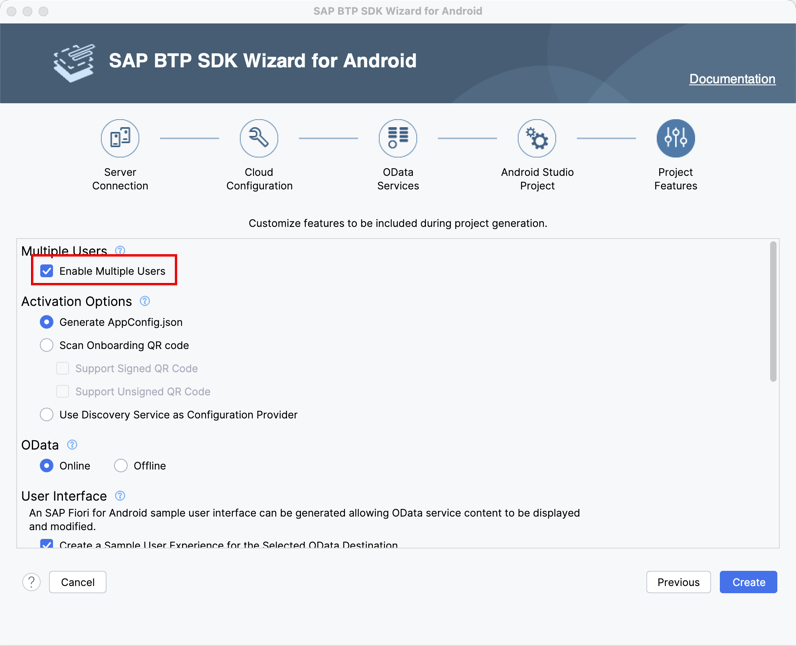Click the Cloud Configuration step label

[x=259, y=179]
